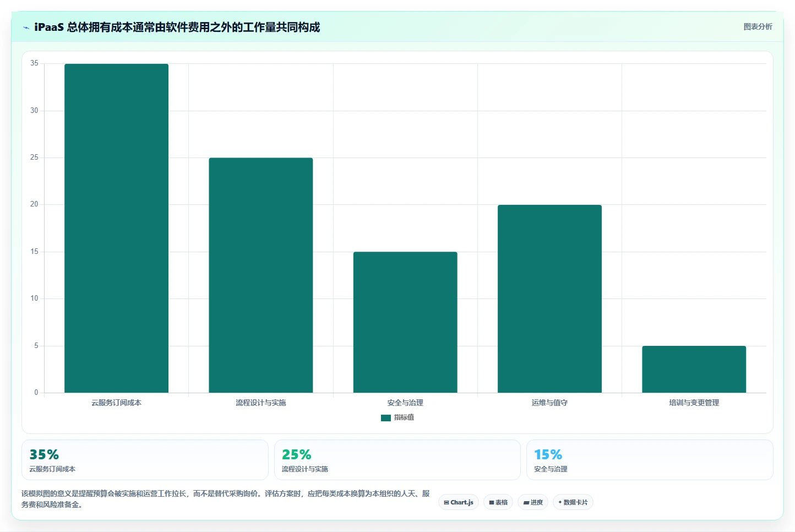Click the 安全与治理 x-axis label
The width and height of the screenshot is (795, 532).
(405, 403)
